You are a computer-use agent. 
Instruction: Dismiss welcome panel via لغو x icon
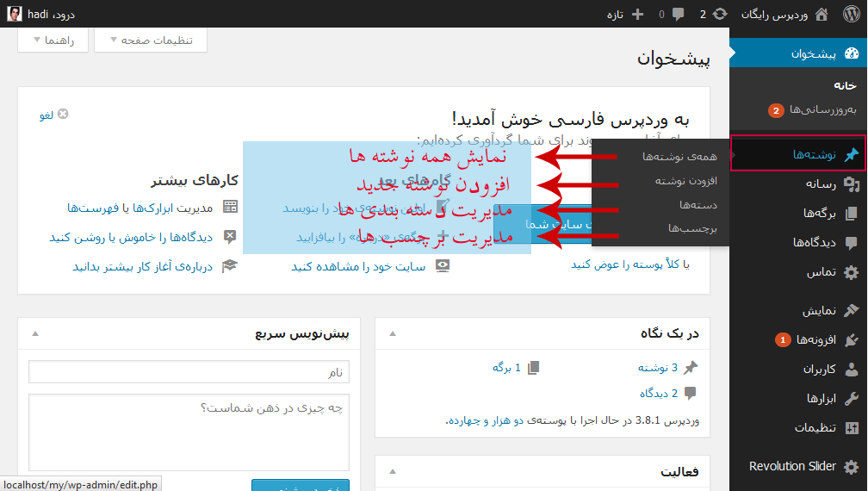(x=63, y=114)
